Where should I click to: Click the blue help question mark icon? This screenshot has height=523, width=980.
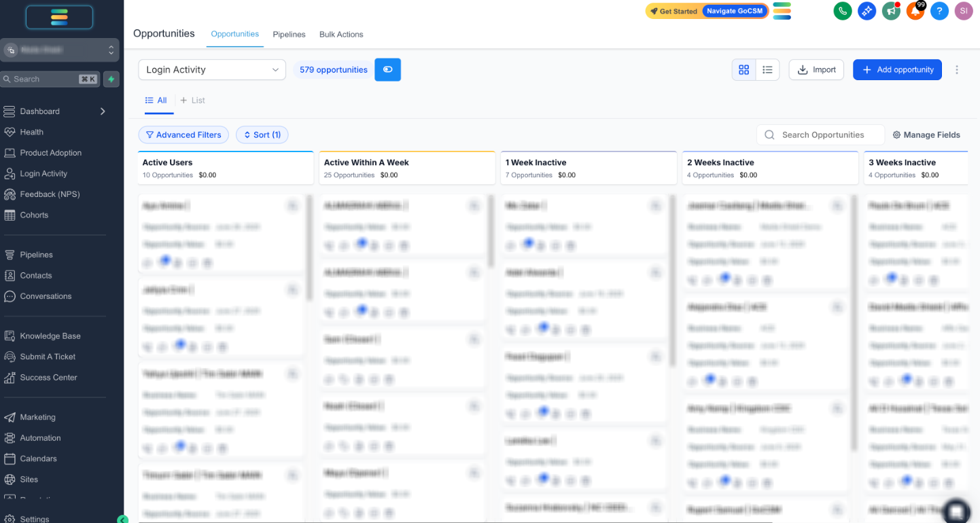pyautogui.click(x=939, y=11)
